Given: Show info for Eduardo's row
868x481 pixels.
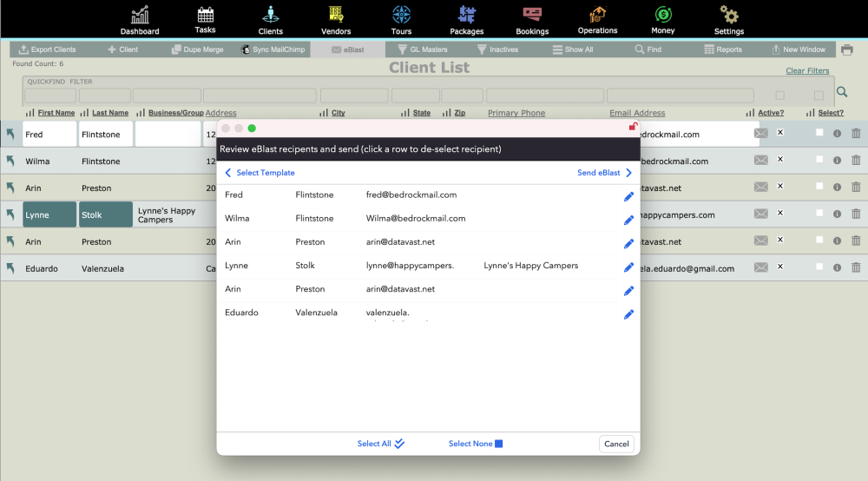Looking at the screenshot, I should coord(837,267).
